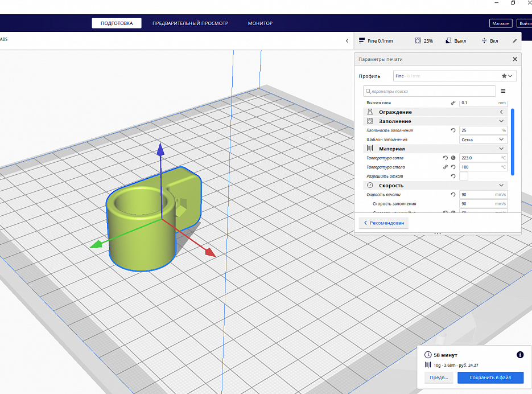This screenshot has width=532, height=394.
Task: Click the link icon beside layer height
Action: [x=453, y=102]
